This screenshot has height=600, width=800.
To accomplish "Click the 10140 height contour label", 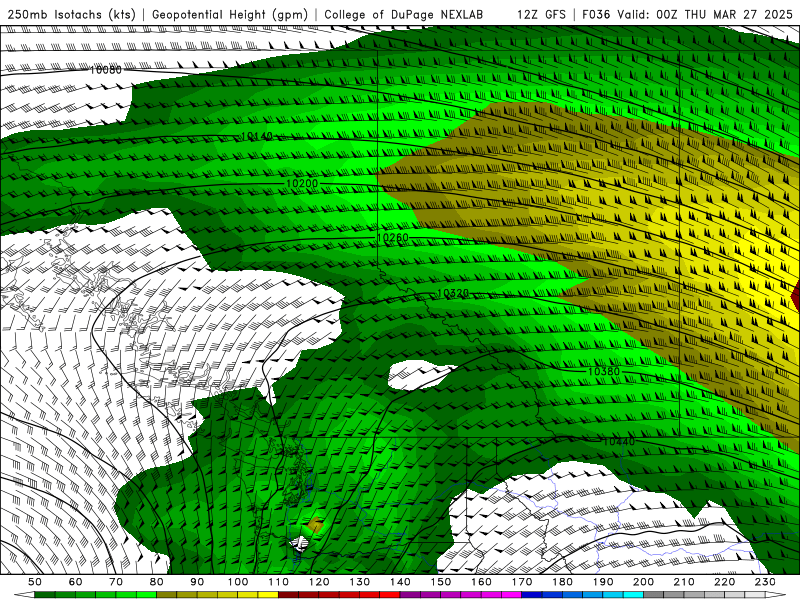I will 257,136.
